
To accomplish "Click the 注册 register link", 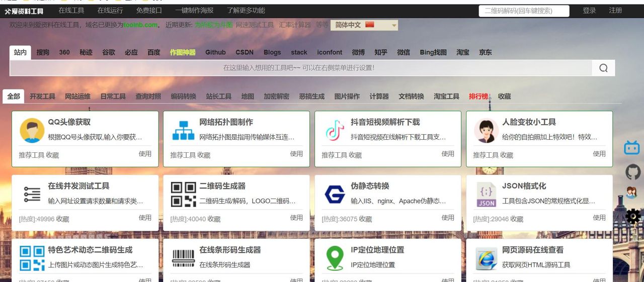I will pos(615,11).
